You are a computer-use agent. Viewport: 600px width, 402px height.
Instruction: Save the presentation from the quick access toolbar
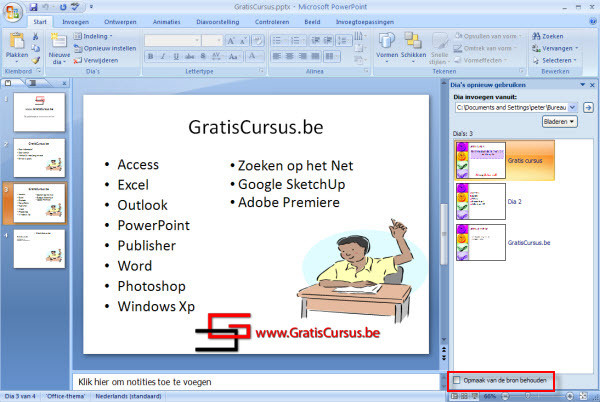34,7
